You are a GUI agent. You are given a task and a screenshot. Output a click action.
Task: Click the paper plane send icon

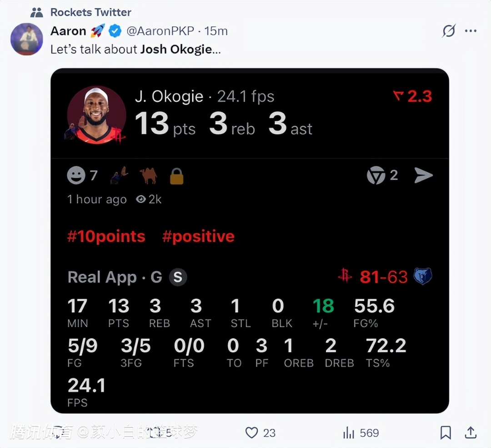pyautogui.click(x=423, y=175)
